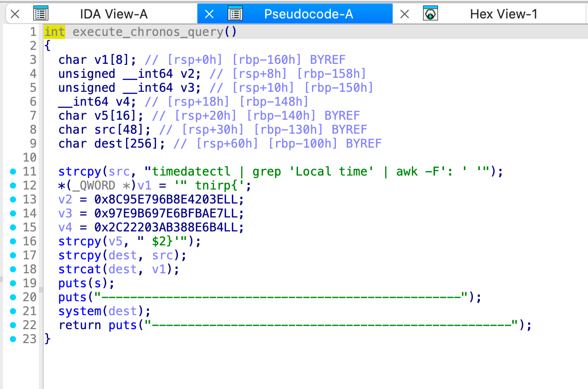The height and width of the screenshot is (389, 588).
Task: Click the Pseudocode-A tab icon
Action: pos(235,14)
